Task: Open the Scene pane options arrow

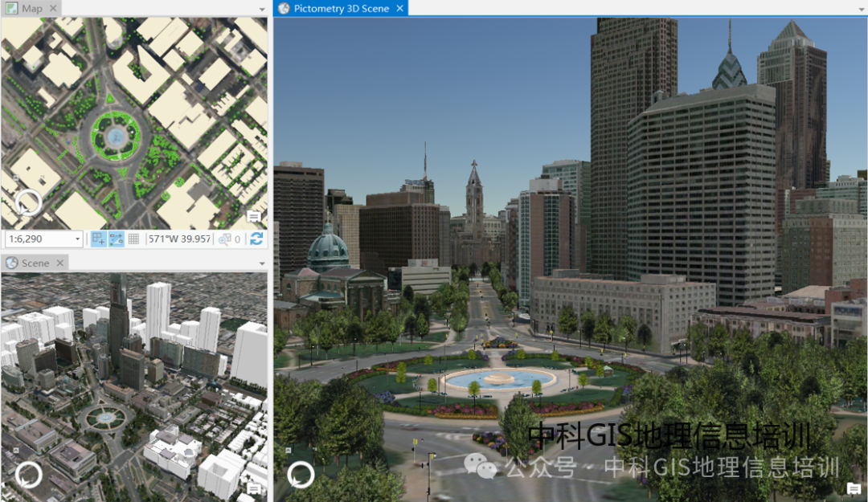Action: click(x=262, y=264)
